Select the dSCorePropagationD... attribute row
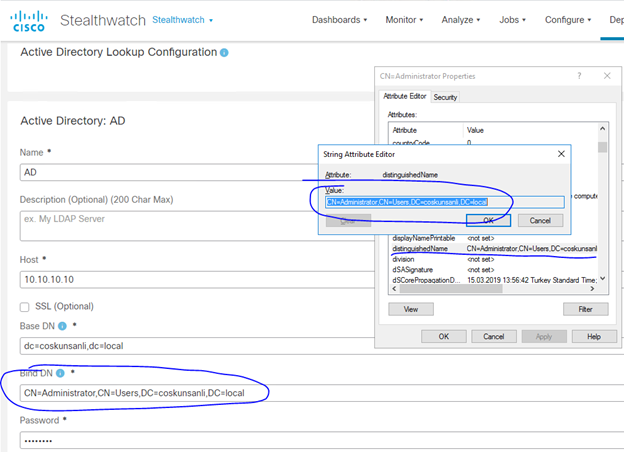Viewport: 624px width, 452px height. click(493, 280)
